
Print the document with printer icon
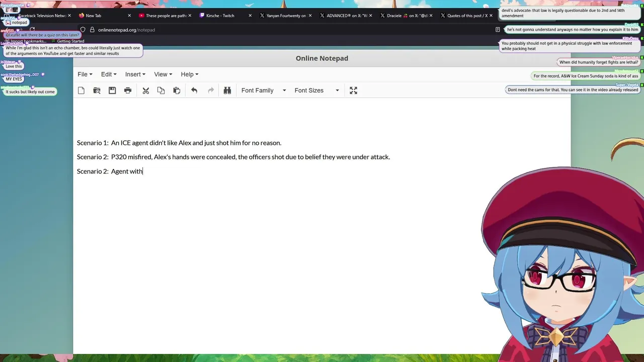pyautogui.click(x=128, y=90)
